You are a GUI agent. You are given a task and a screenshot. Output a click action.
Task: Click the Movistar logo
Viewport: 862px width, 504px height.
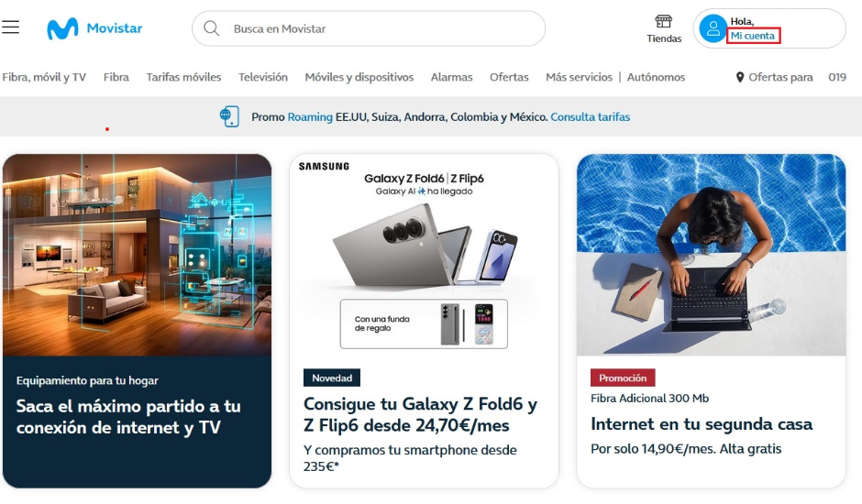point(94,28)
